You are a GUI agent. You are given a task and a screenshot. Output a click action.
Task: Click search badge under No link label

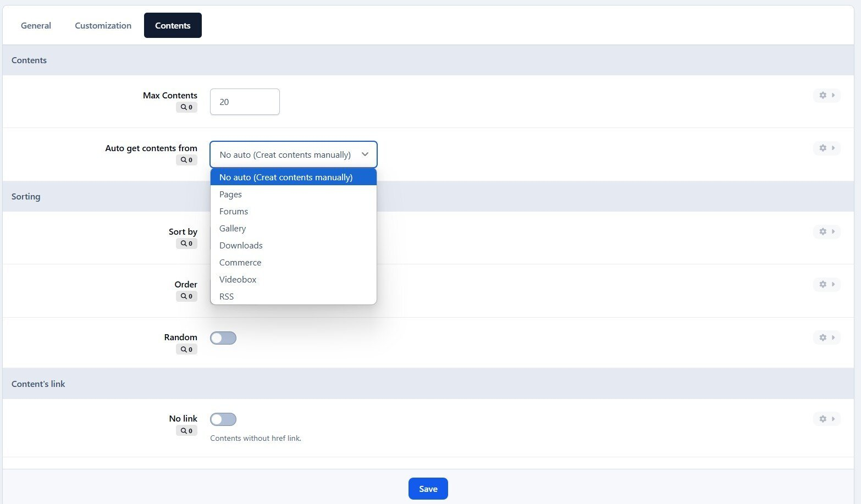[x=186, y=431]
